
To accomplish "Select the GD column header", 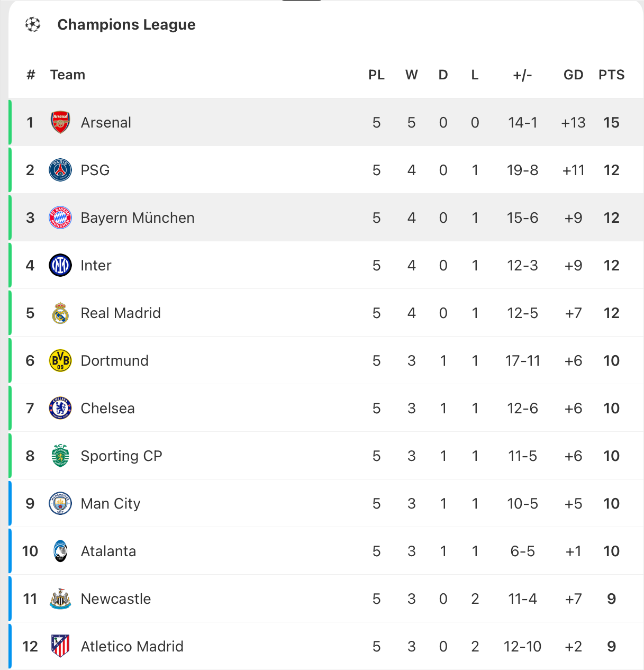I will (573, 75).
